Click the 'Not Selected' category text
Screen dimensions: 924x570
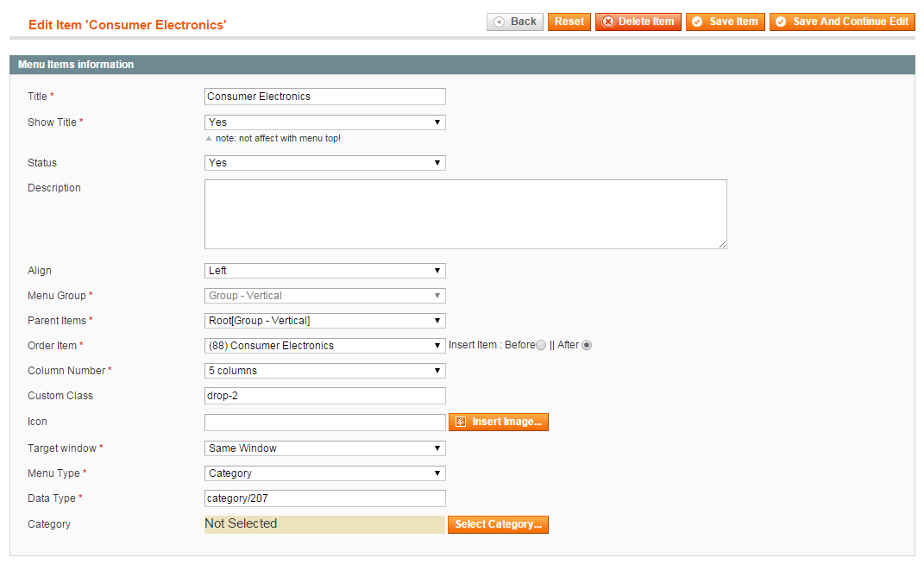pyautogui.click(x=241, y=523)
